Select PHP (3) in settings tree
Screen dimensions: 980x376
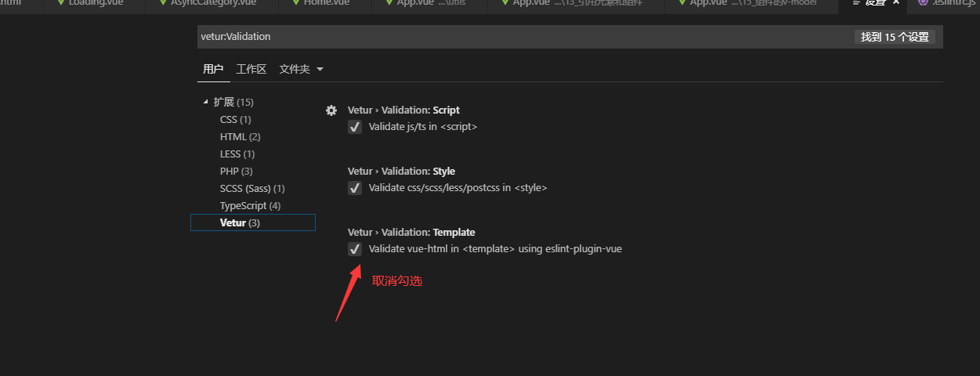(236, 172)
